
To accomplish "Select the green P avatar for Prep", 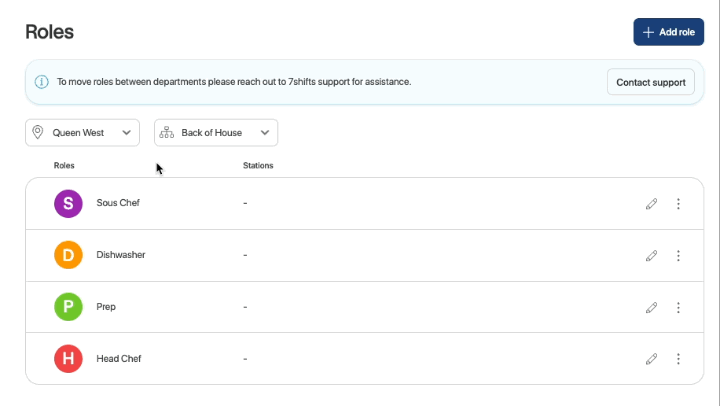I will [68, 307].
